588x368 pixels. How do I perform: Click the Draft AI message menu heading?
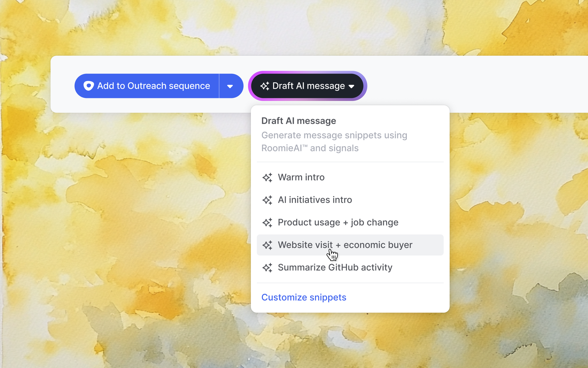299,121
